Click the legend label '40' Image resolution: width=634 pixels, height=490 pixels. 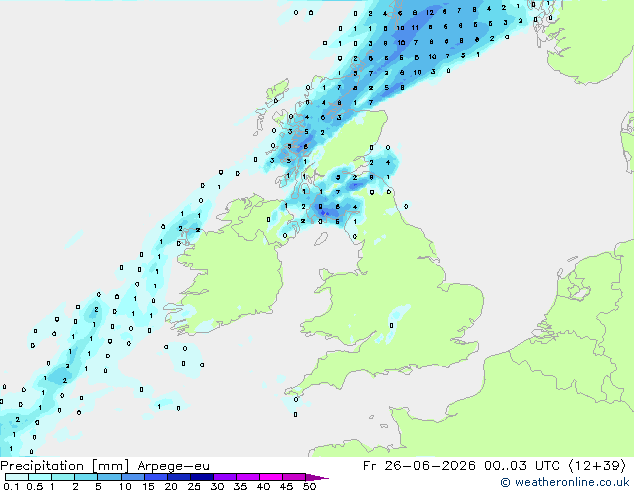pyautogui.click(x=263, y=486)
